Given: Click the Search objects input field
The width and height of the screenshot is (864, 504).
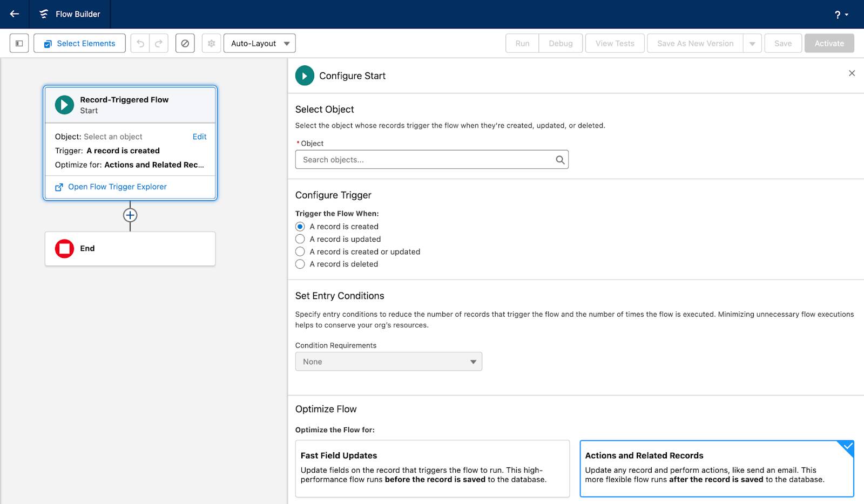Looking at the screenshot, I should pyautogui.click(x=432, y=160).
